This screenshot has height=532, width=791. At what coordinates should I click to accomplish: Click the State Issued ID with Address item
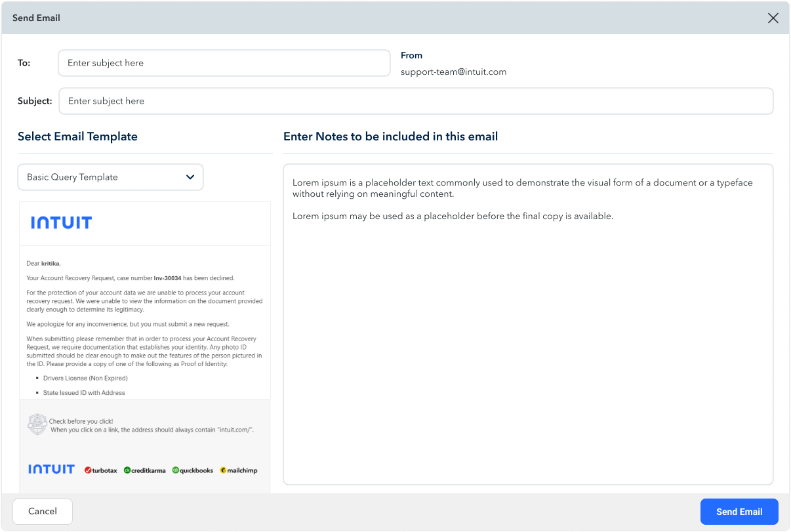pos(84,393)
